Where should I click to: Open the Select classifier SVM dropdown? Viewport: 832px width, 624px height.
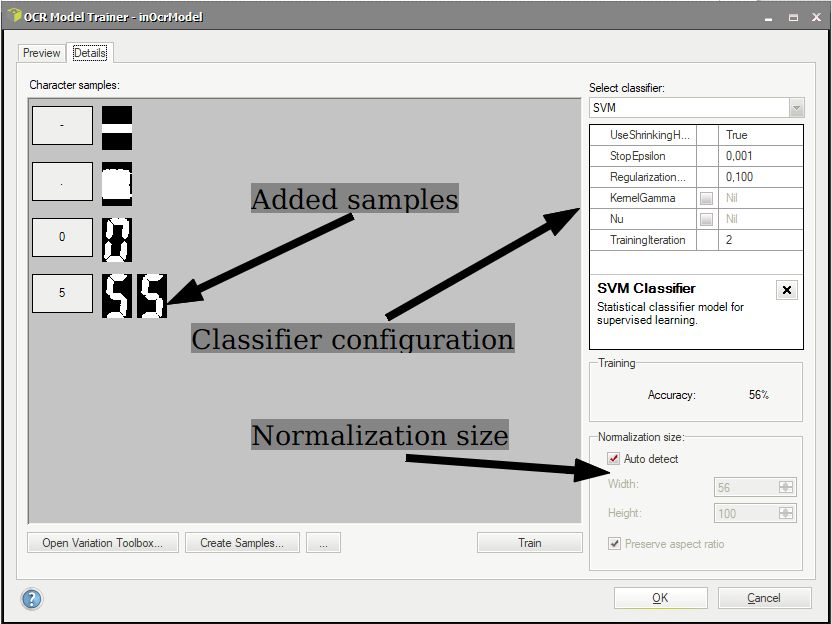pyautogui.click(x=796, y=108)
